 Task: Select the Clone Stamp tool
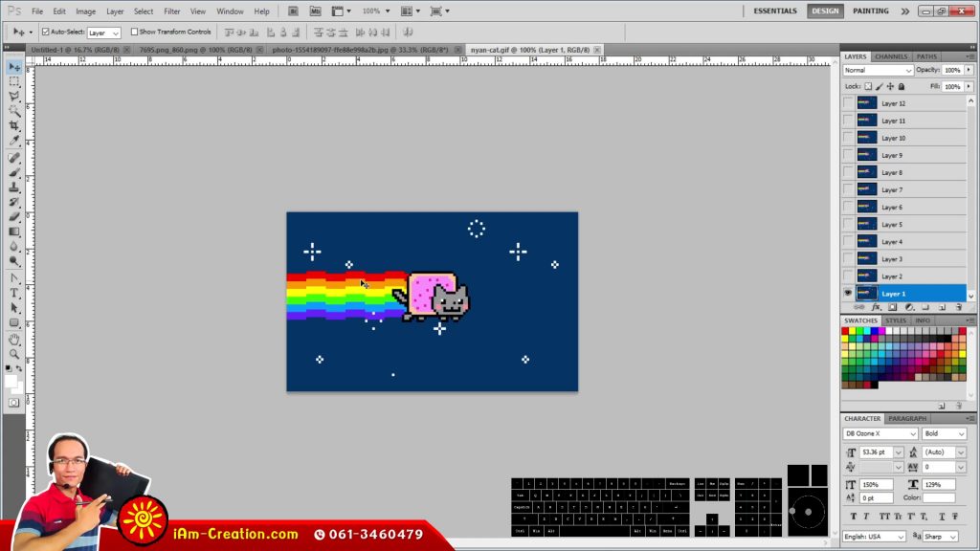tap(14, 187)
